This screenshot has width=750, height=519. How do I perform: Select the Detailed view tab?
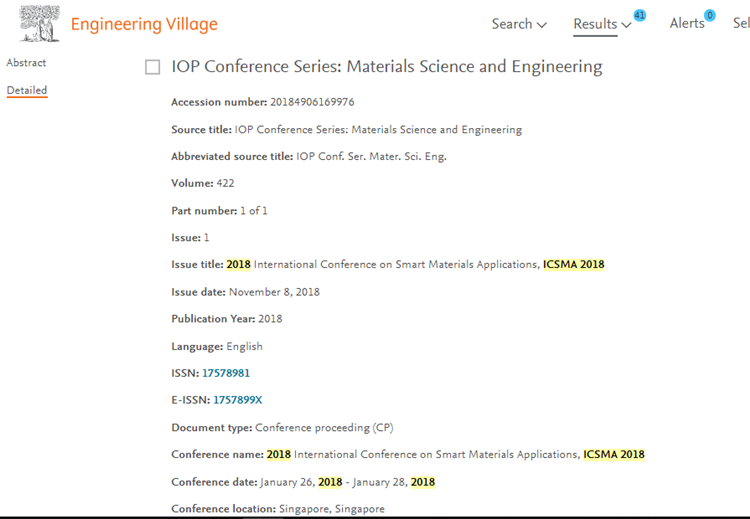tap(27, 90)
